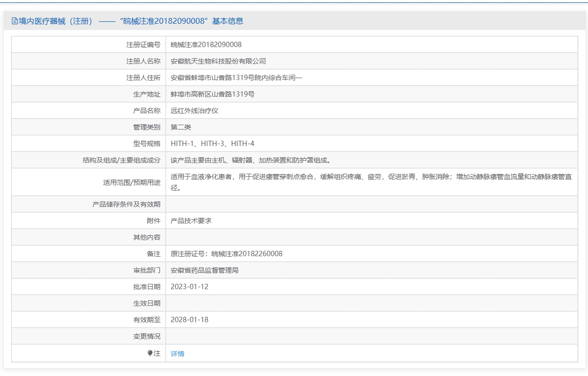Click production address 蚌埠市高新区山香路1319号
The height and width of the screenshot is (376, 588).
tap(213, 94)
